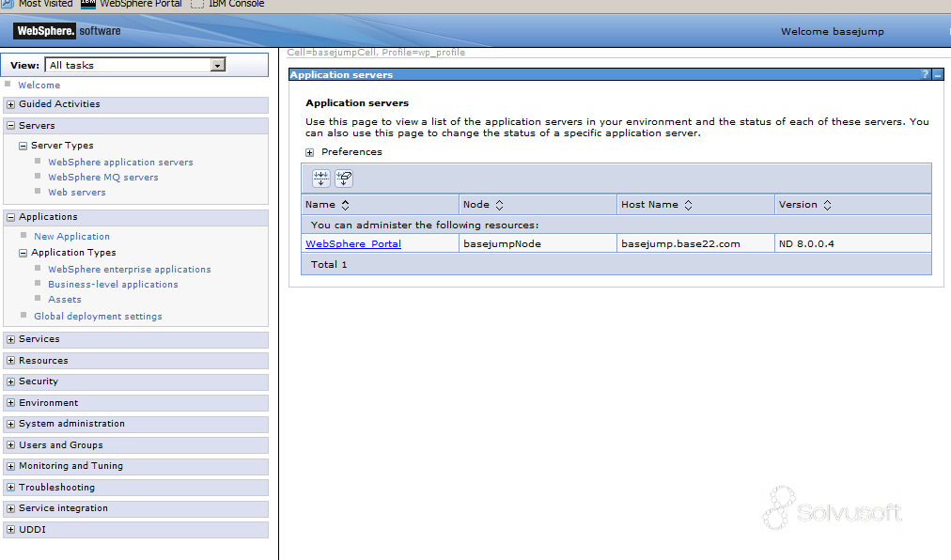Expand the Security navigation section

coord(11,381)
